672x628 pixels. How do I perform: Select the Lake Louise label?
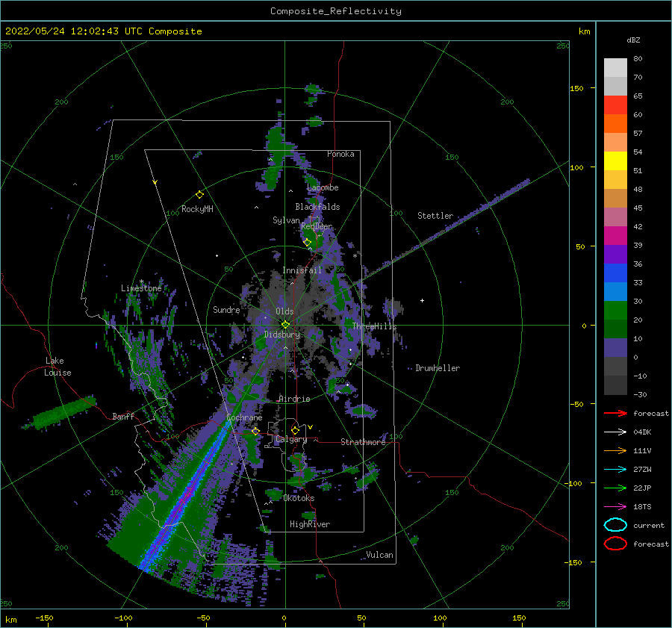click(x=57, y=367)
